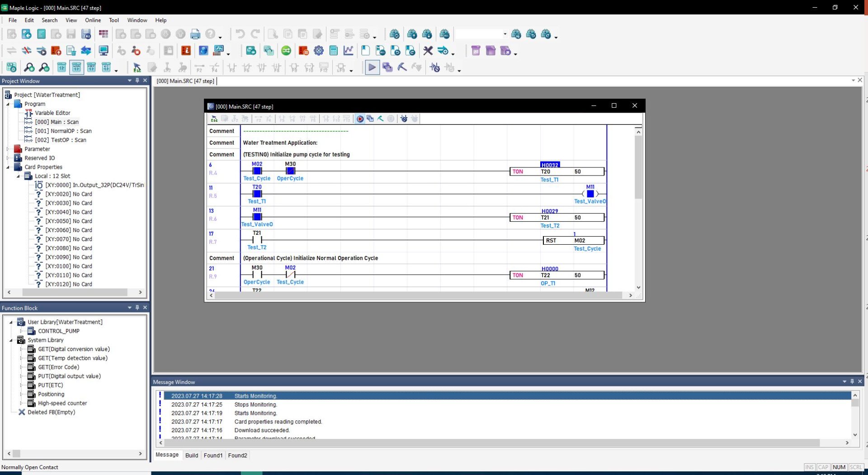Click the bookmark page icon

365,51
